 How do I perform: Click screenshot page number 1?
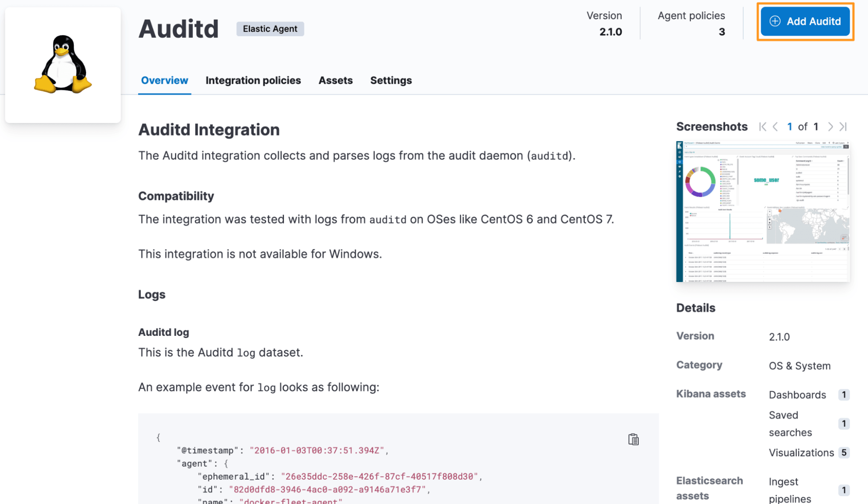[789, 127]
